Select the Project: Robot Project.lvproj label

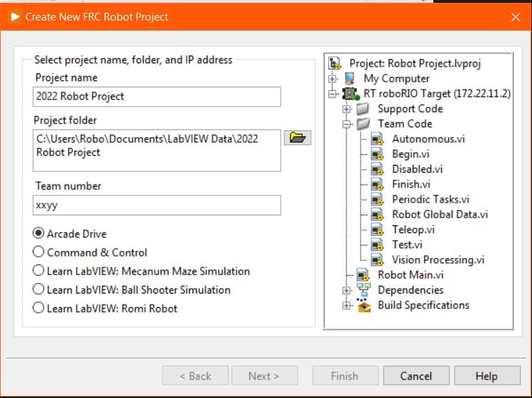415,63
